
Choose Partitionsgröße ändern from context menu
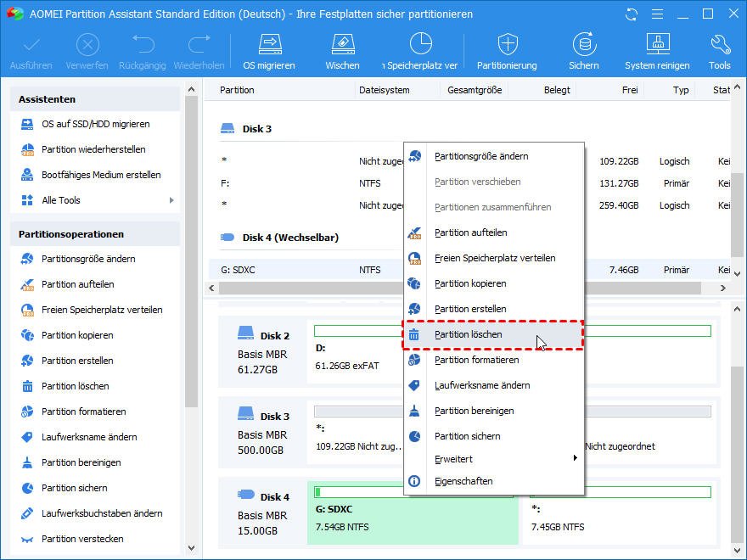point(493,156)
